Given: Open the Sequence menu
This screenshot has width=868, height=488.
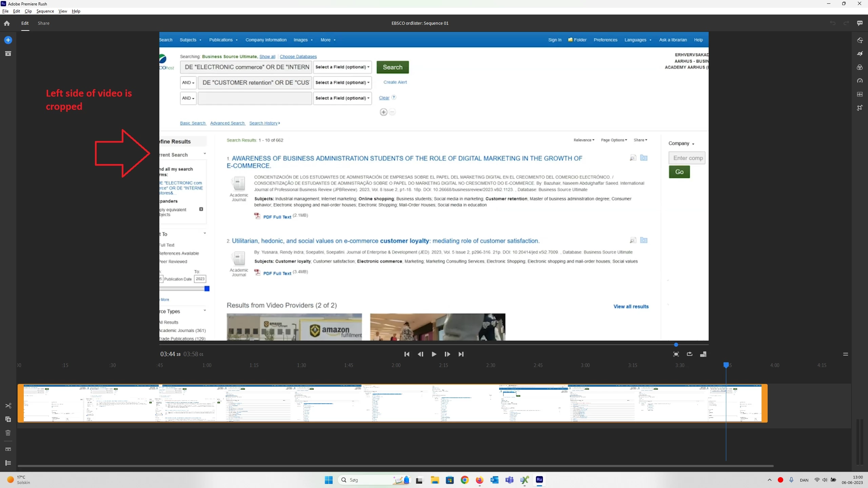Looking at the screenshot, I should click(45, 11).
